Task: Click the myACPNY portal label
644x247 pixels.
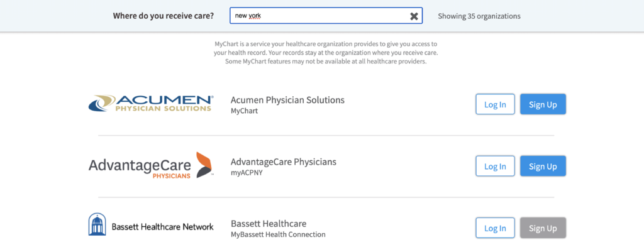Action: [247, 173]
